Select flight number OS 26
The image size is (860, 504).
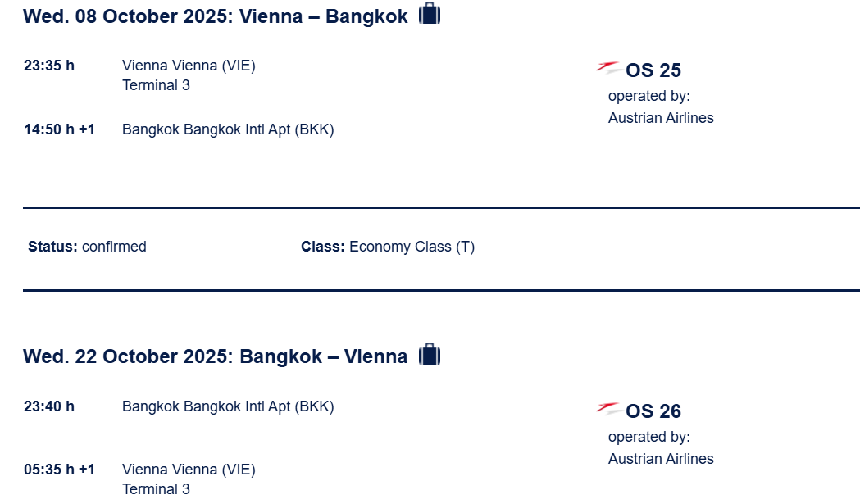click(x=653, y=411)
